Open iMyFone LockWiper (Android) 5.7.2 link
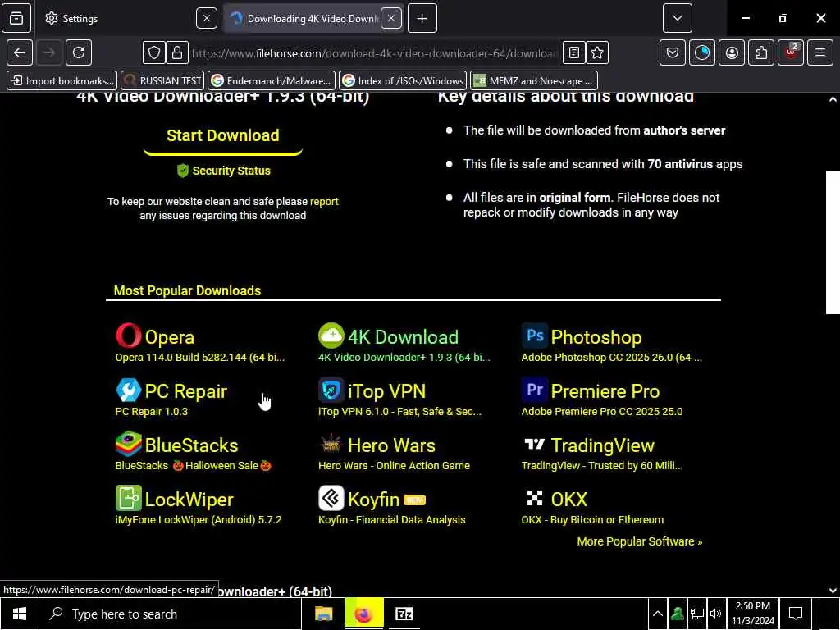Viewport: 840px width, 630px height. 199,519
